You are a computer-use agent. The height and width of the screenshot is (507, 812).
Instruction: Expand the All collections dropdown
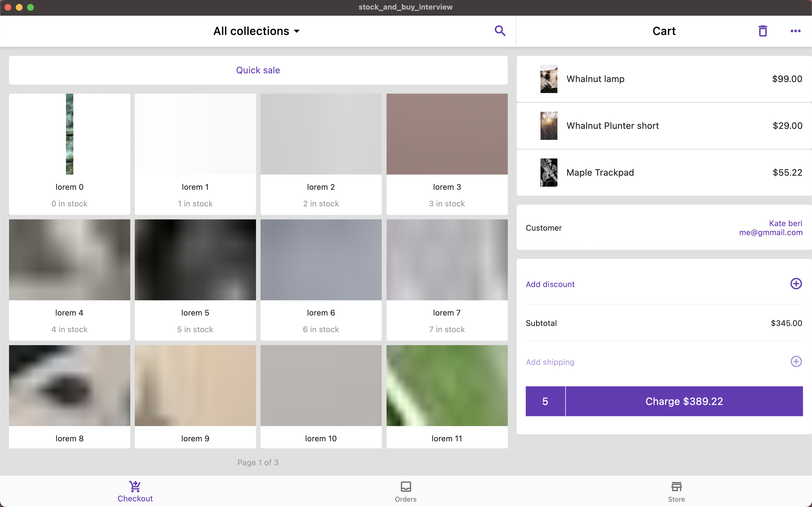tap(257, 31)
